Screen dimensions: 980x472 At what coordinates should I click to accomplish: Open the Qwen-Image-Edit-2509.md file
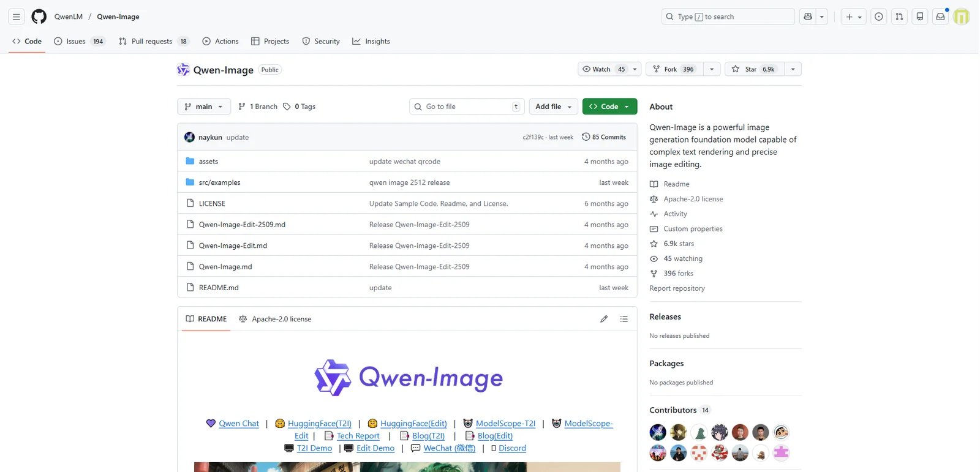tap(242, 225)
